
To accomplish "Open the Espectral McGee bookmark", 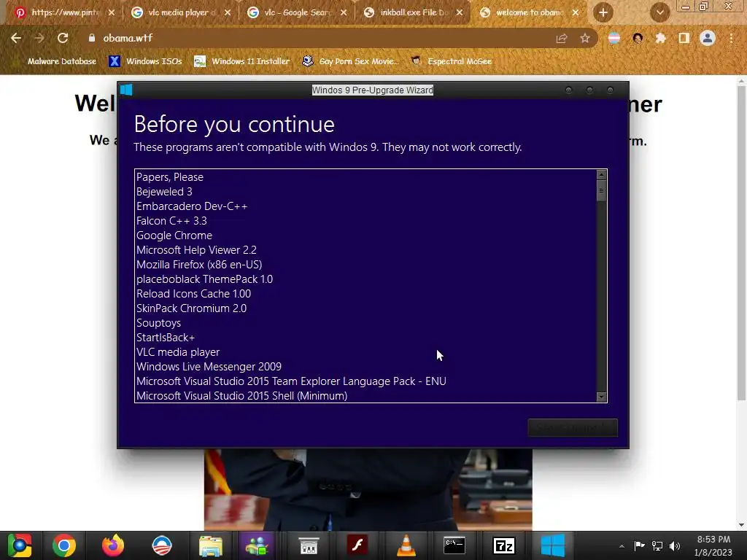I will coord(451,61).
